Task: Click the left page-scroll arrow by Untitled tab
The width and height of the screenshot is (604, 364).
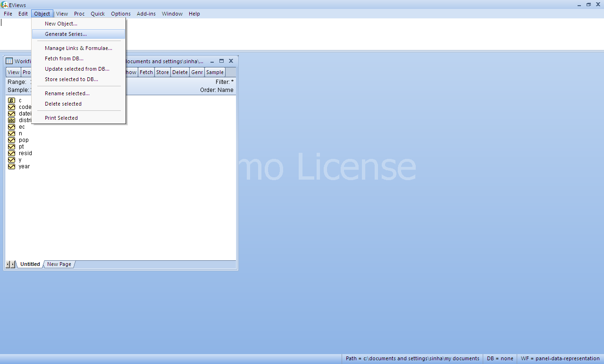Action: click(8, 264)
